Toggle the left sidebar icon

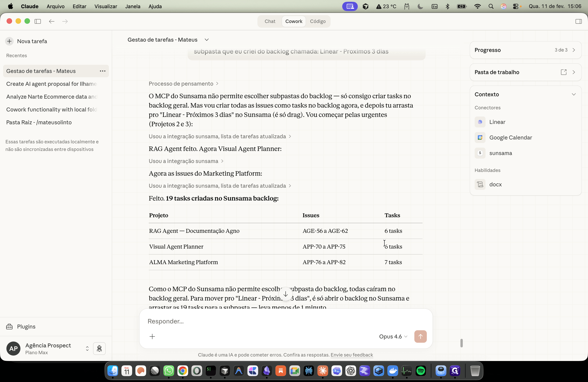tap(38, 21)
